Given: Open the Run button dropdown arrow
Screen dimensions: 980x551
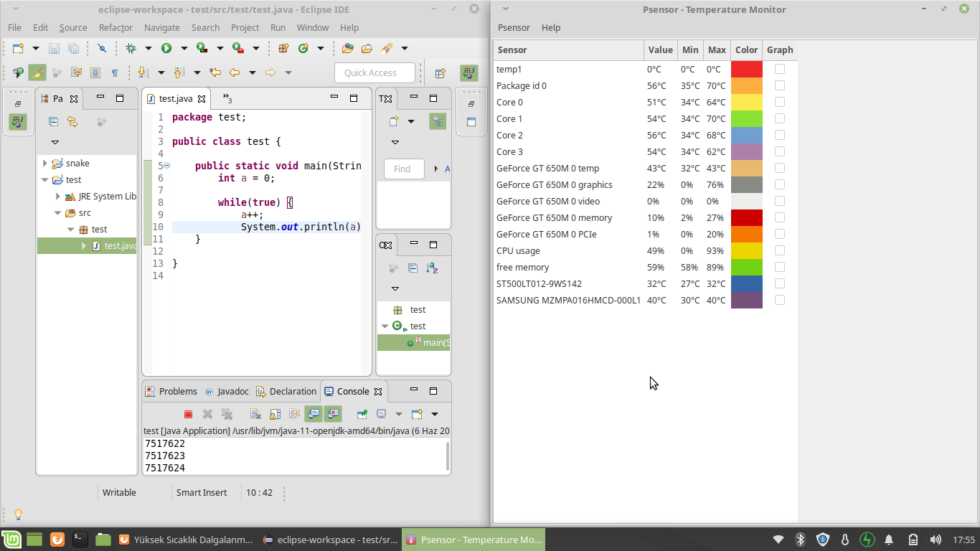Looking at the screenshot, I should pos(184,48).
